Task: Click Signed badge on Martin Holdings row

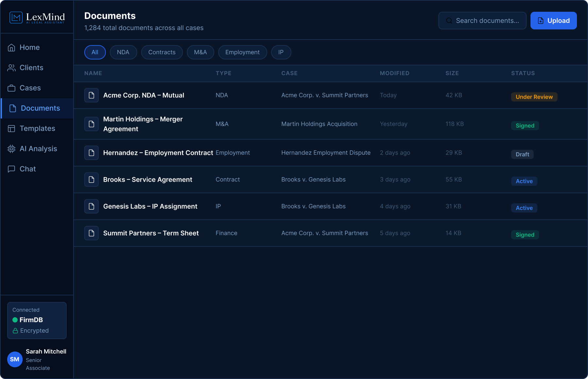Action: pos(525,126)
